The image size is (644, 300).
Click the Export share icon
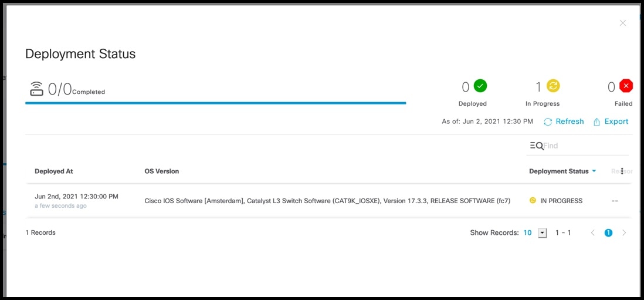coord(596,122)
